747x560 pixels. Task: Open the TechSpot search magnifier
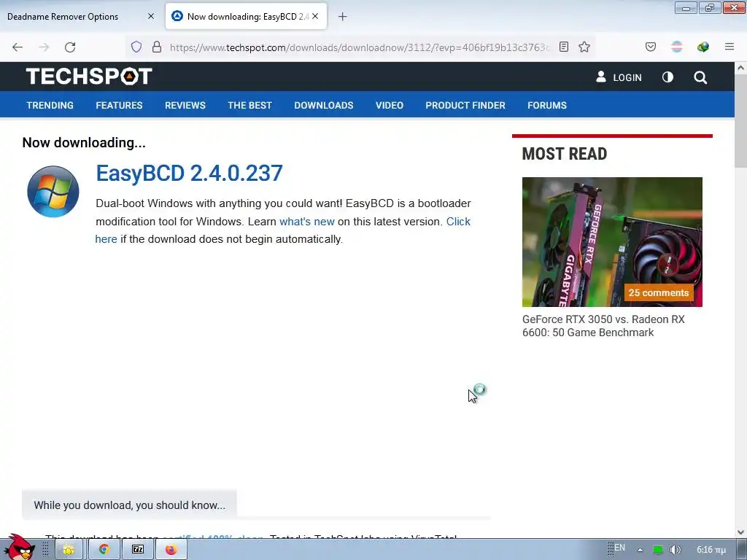[700, 77]
